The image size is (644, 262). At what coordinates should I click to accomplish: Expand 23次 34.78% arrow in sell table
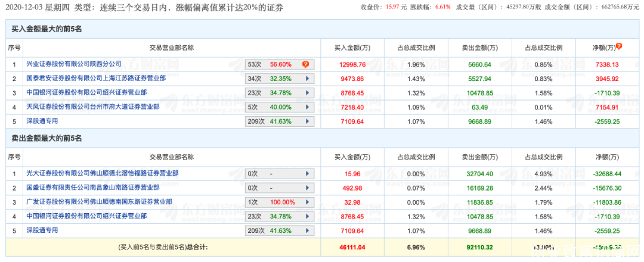(307, 217)
